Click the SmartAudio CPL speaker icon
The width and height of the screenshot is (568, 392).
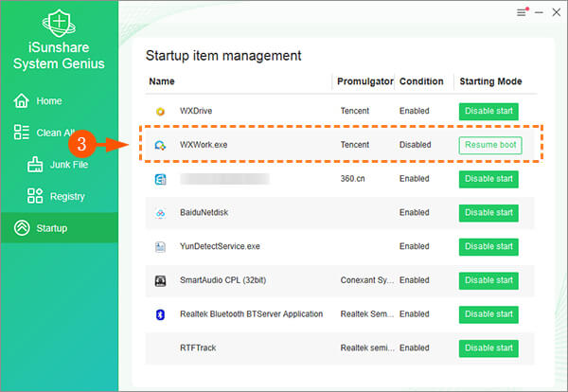tap(161, 280)
